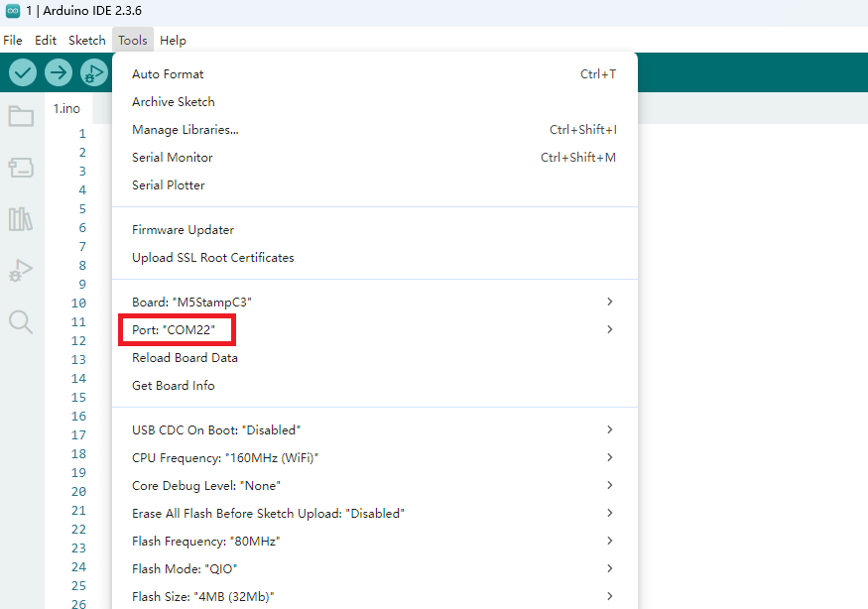Expand CPU Frequency "160MHz (WiFi)" submenu
The height and width of the screenshot is (609, 868).
pyautogui.click(x=375, y=458)
